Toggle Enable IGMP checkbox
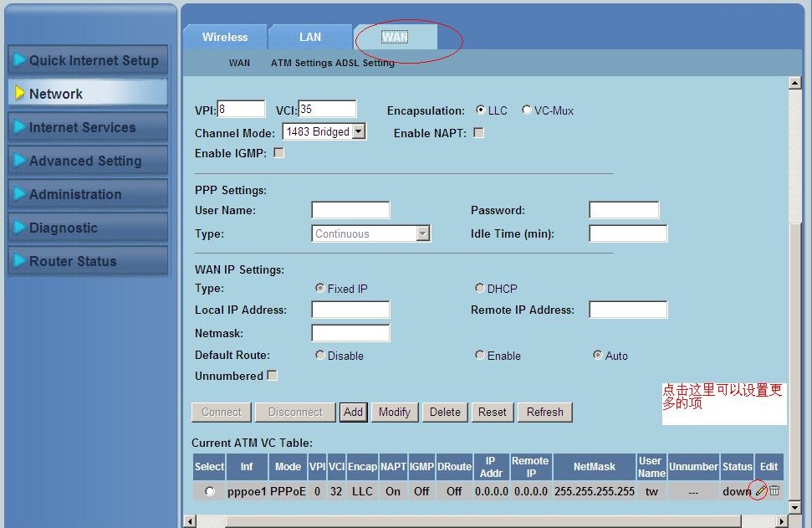Screen dimensions: 812x528 278,153
